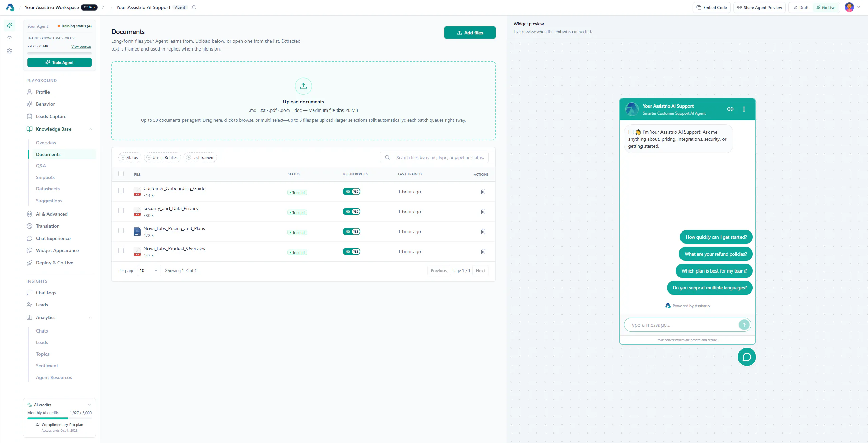Click the round chat launcher bubble
The width and height of the screenshot is (868, 443).
click(x=747, y=357)
